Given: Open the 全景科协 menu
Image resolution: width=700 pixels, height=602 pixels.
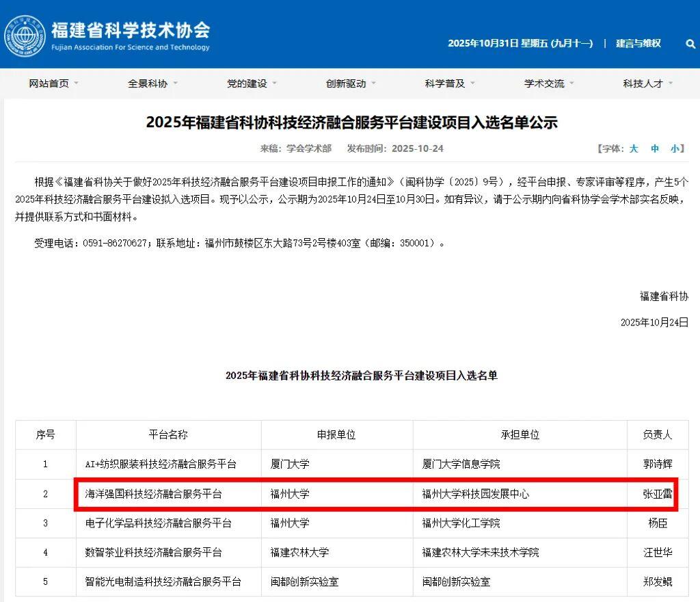Looking at the screenshot, I should tap(148, 83).
